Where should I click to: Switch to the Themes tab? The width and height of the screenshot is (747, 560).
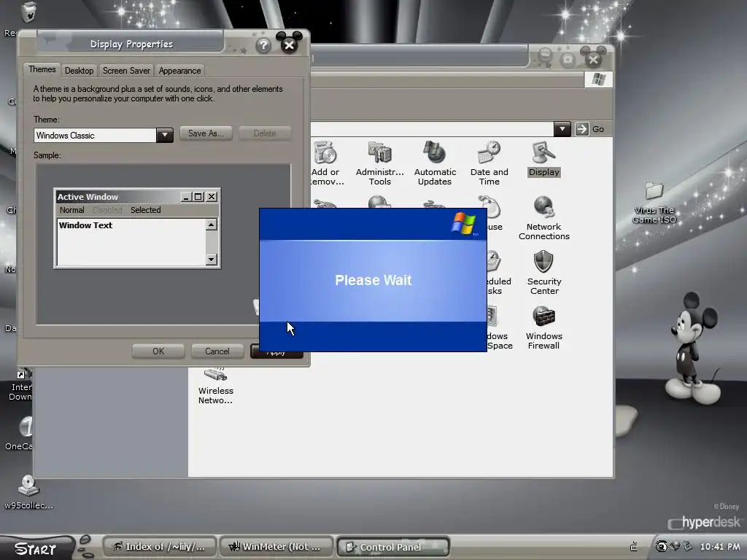click(x=42, y=69)
